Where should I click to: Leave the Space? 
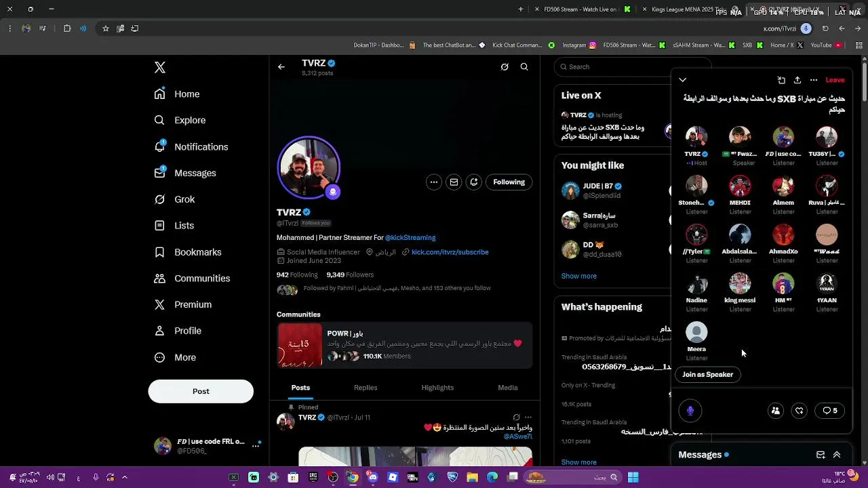[835, 80]
